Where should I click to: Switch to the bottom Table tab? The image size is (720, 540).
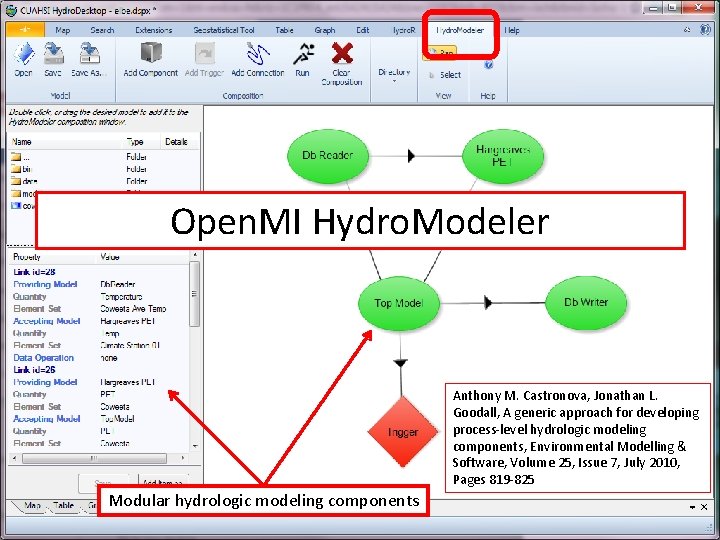pyautogui.click(x=63, y=506)
